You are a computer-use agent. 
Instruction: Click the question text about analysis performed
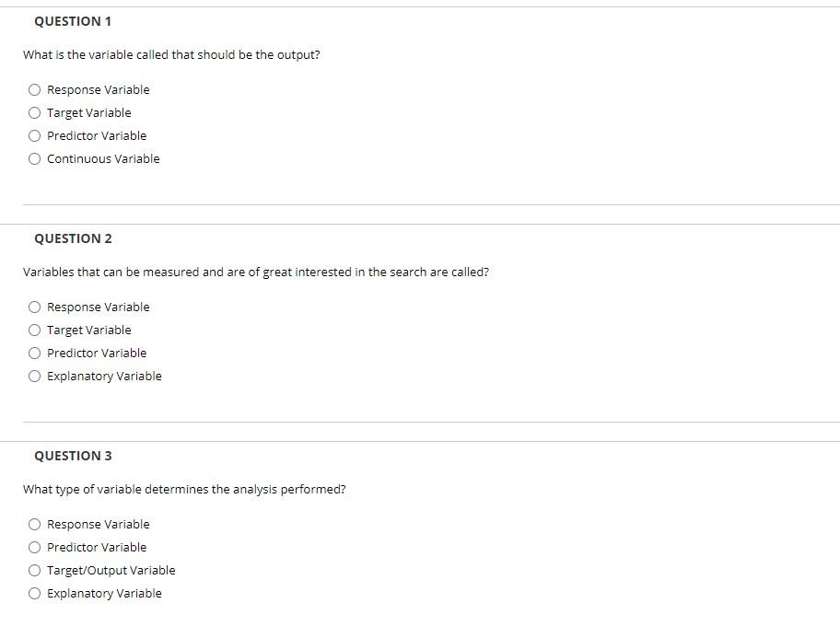click(184, 490)
